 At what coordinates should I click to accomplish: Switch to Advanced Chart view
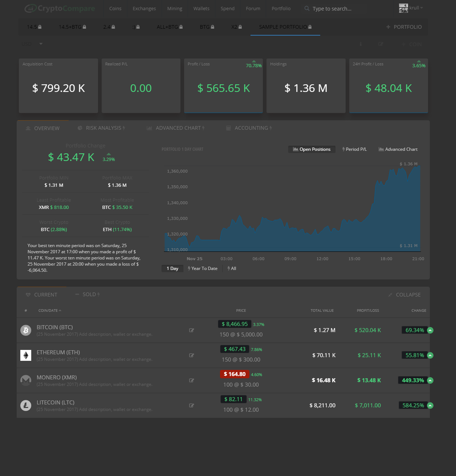click(x=398, y=149)
